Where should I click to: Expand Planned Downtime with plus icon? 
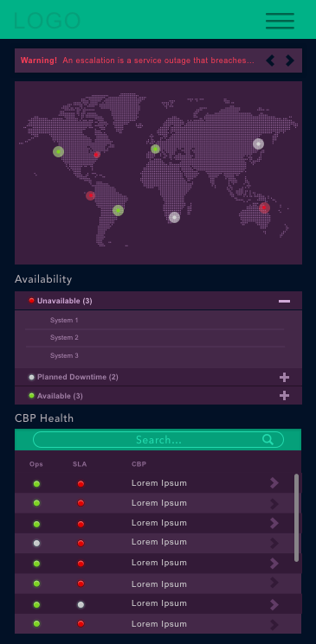(x=284, y=377)
